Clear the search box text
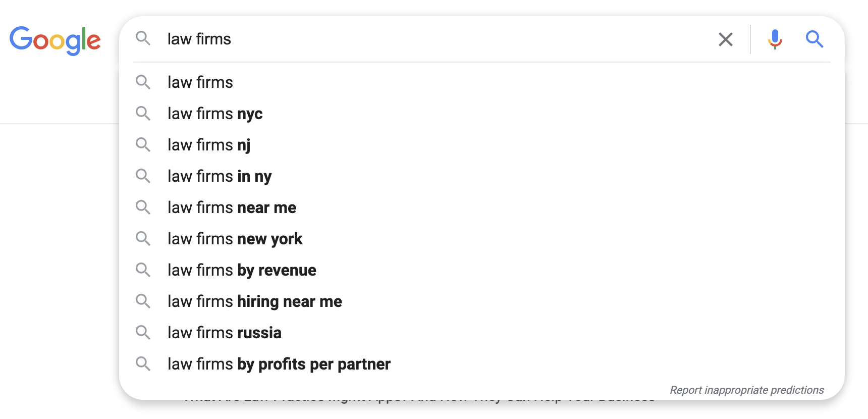Image resolution: width=868 pixels, height=419 pixels. coord(725,39)
